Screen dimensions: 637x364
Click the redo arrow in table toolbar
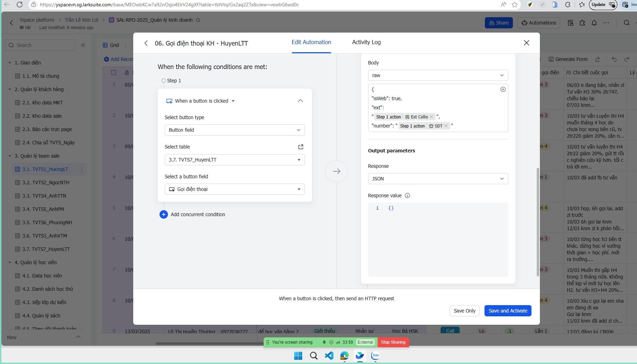(627, 59)
